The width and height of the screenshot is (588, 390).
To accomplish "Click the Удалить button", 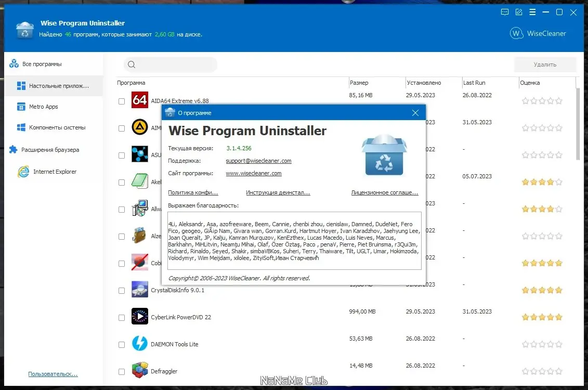I will click(545, 64).
